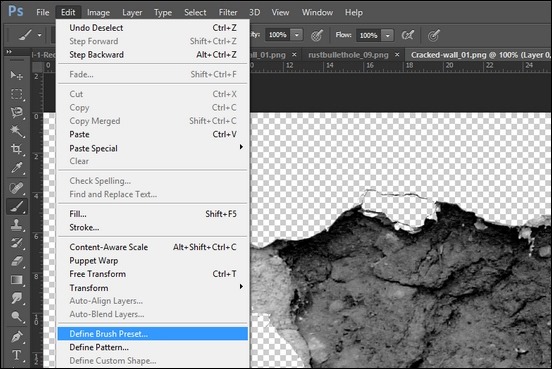This screenshot has width=552, height=369.
Task: Select the Gradient tool
Action: (x=16, y=280)
